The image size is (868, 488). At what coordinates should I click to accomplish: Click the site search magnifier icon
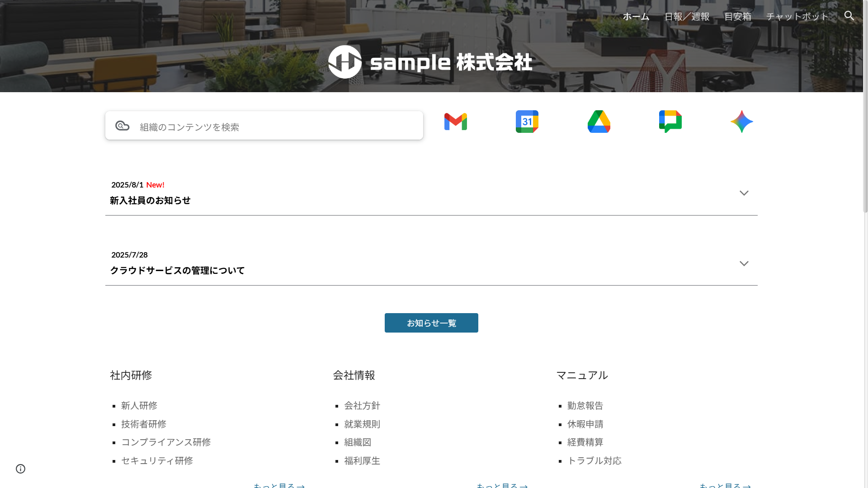849,16
